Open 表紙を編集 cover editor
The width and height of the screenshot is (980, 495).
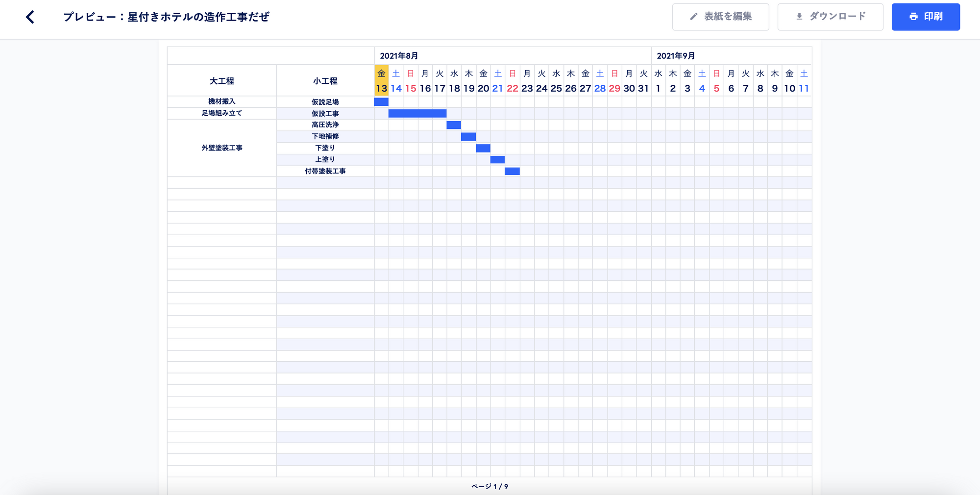(x=721, y=17)
